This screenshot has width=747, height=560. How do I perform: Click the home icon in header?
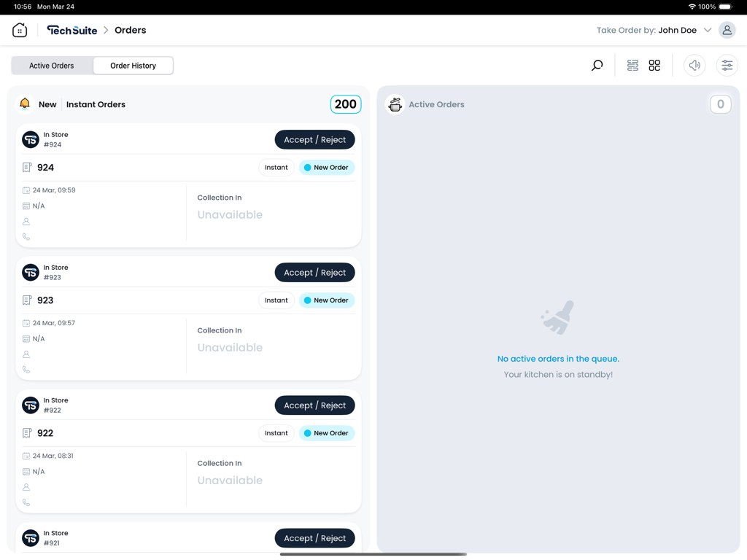click(20, 30)
